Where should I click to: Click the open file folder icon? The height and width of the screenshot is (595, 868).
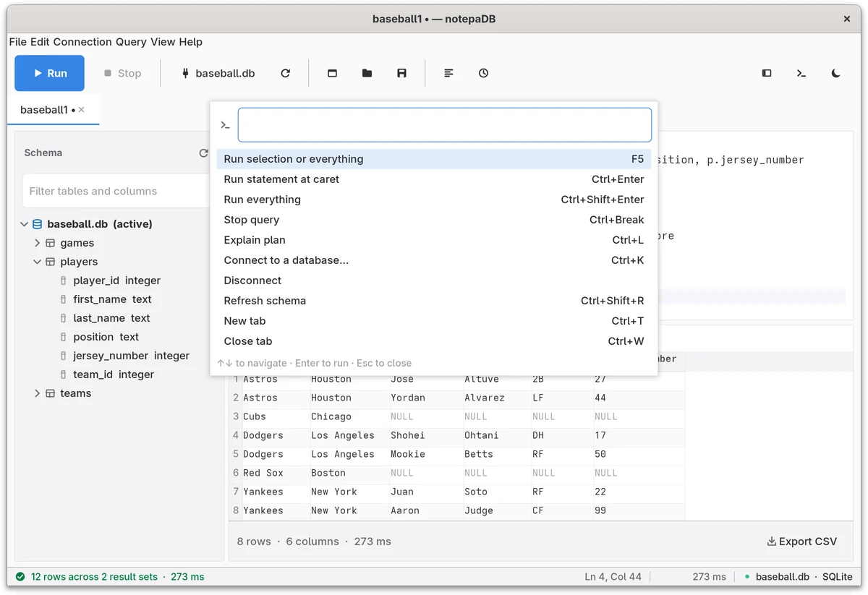(x=367, y=73)
